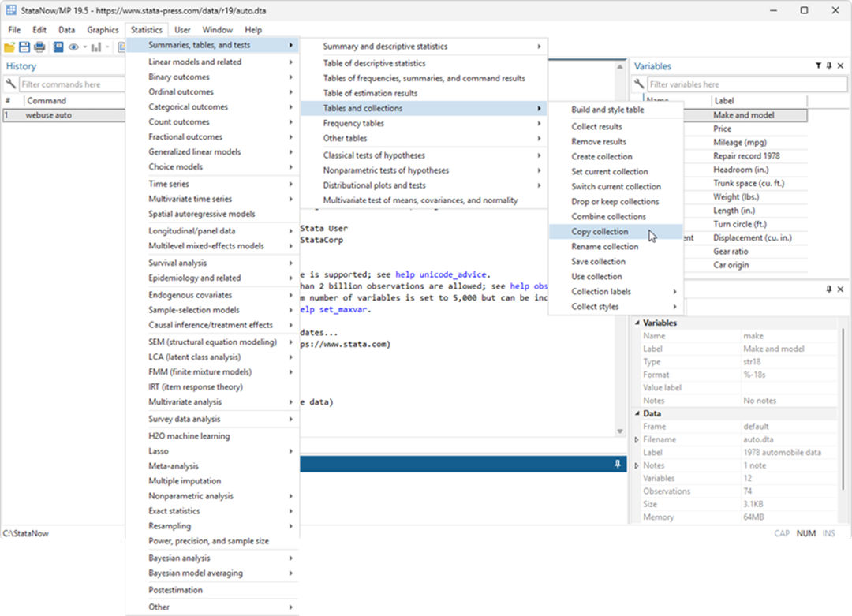Click the pin icon in Variables panel header
The image size is (852, 616).
click(829, 65)
